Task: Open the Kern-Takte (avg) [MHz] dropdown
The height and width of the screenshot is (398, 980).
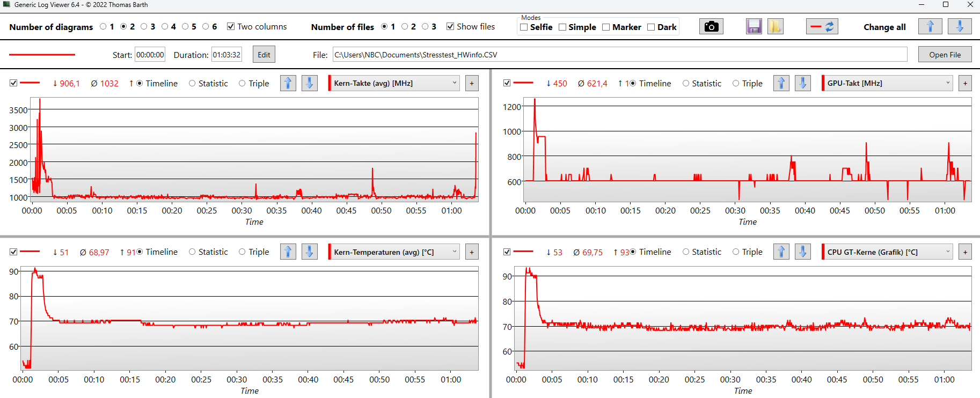Action: pyautogui.click(x=394, y=83)
